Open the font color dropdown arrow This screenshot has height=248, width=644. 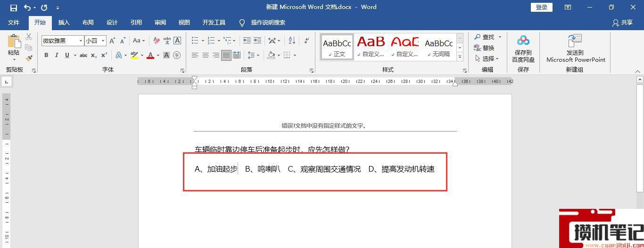click(x=158, y=55)
